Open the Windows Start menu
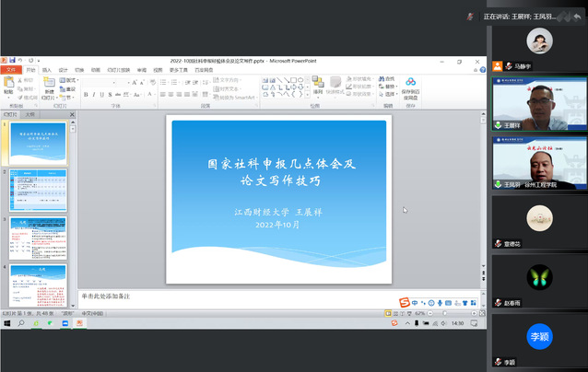 tap(6, 323)
